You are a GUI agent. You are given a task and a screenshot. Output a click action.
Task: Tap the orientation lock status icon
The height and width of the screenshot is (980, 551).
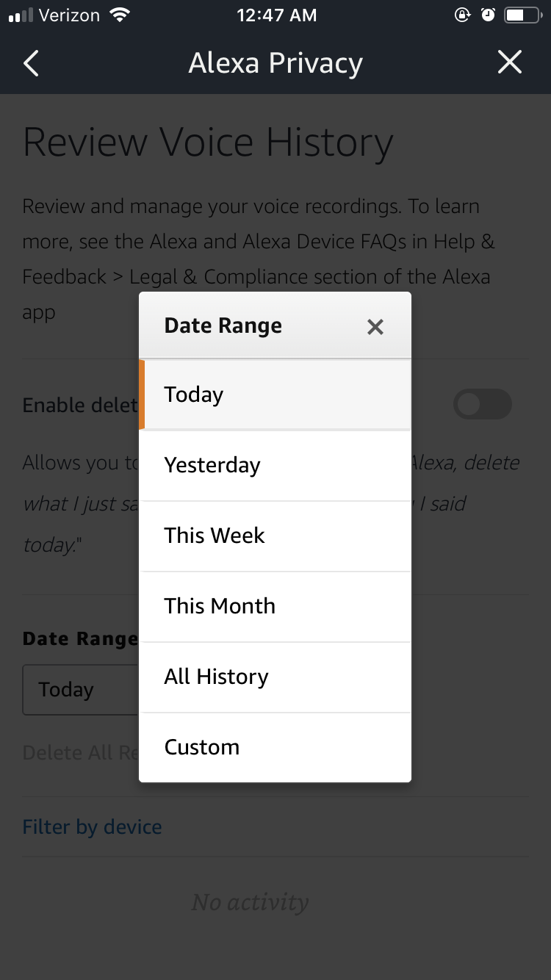click(463, 14)
